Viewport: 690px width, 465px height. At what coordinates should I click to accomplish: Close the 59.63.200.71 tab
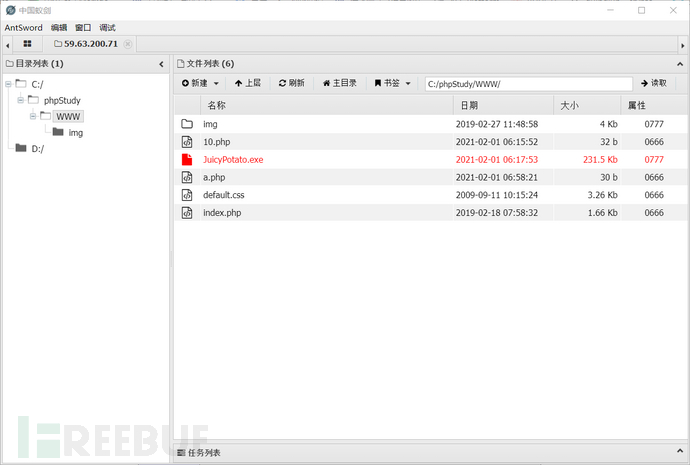(x=128, y=44)
